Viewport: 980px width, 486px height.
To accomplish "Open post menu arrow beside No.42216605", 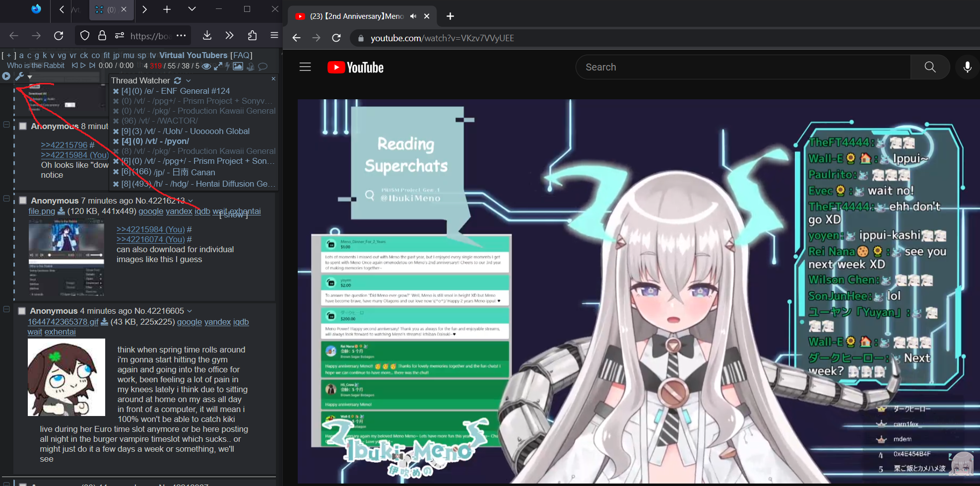I will point(190,311).
